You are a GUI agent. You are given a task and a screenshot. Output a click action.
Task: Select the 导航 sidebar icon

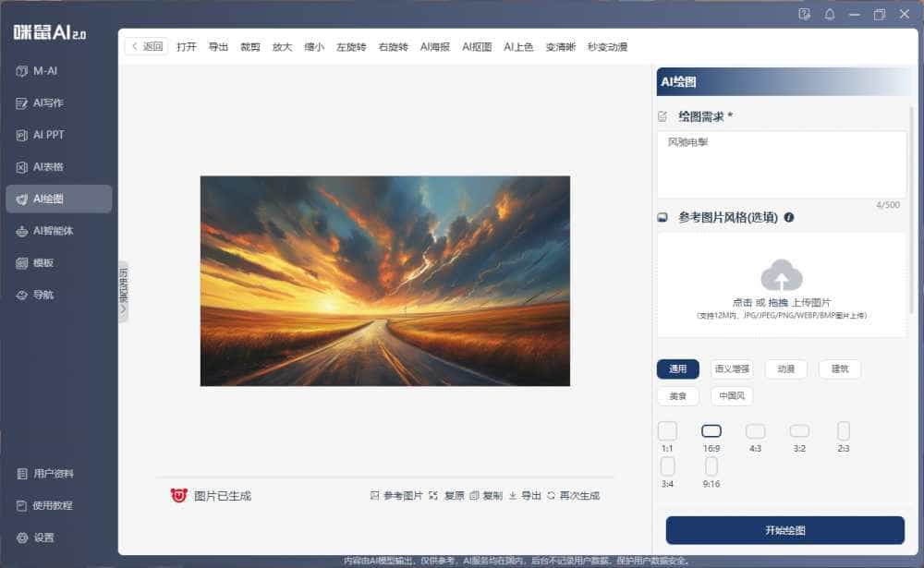point(37,294)
